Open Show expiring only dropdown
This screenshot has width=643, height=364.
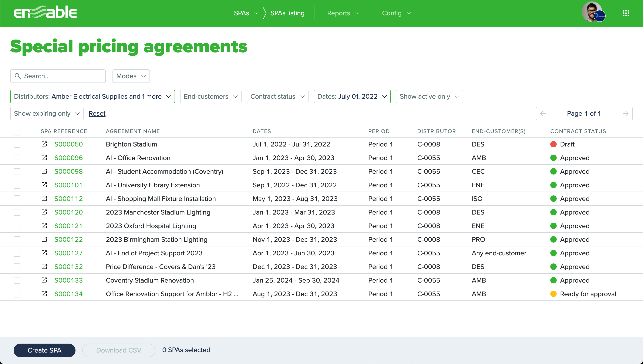[x=47, y=114]
